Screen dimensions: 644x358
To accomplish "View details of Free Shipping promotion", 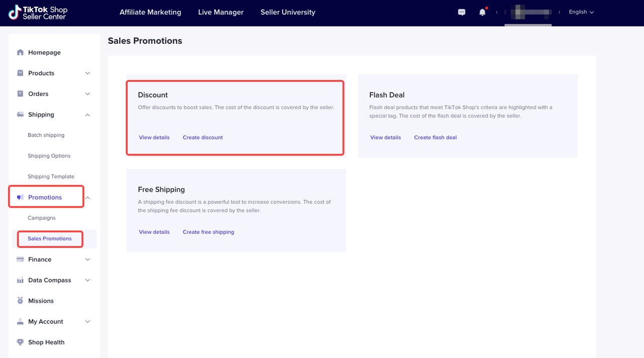I will click(x=154, y=232).
